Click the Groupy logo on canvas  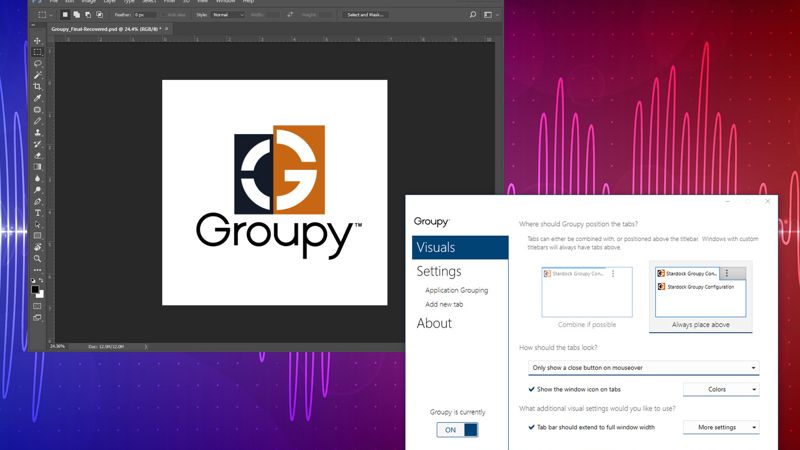click(x=279, y=192)
